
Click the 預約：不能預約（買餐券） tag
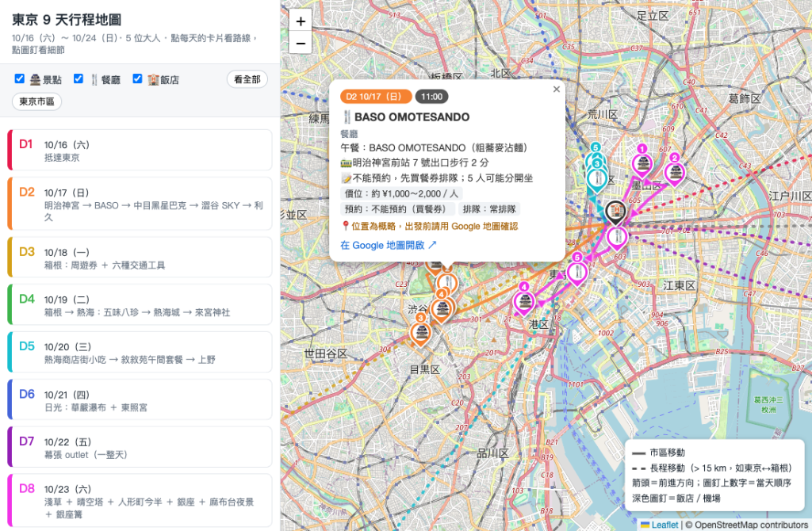398,209
